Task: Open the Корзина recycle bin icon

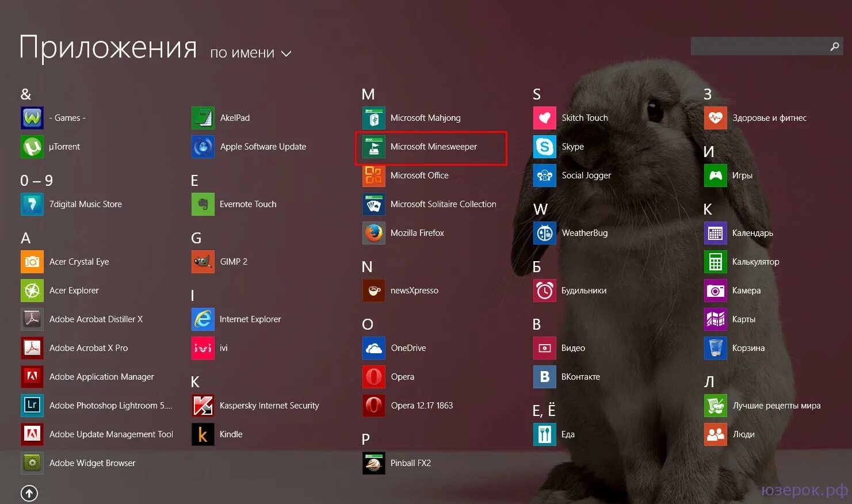Action: tap(716, 348)
